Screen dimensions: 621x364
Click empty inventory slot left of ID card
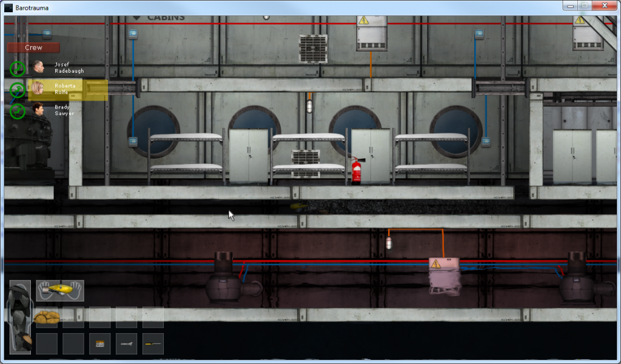(73, 343)
